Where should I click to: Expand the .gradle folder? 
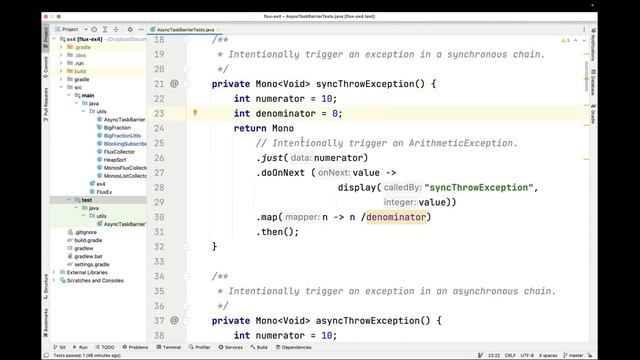[61, 47]
